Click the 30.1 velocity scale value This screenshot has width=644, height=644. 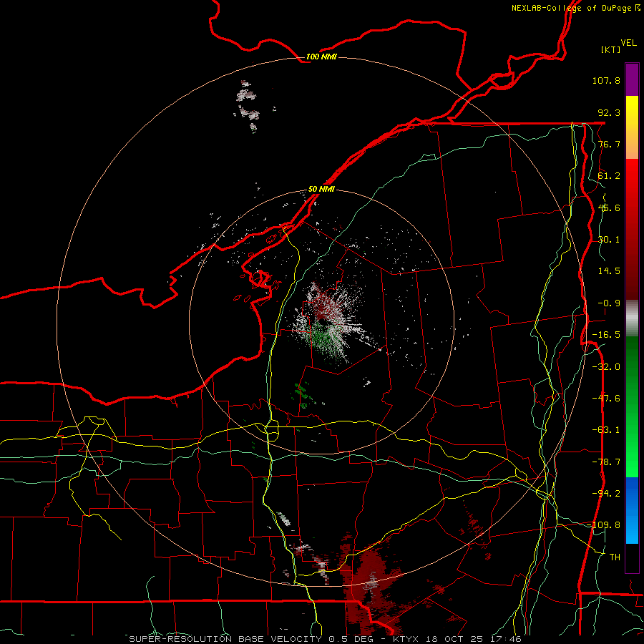(609, 240)
